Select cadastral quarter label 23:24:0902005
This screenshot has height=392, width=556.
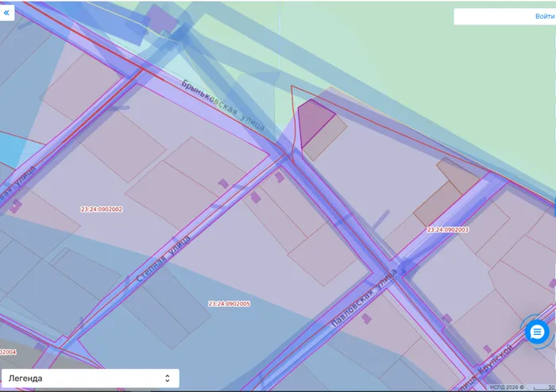coord(229,304)
